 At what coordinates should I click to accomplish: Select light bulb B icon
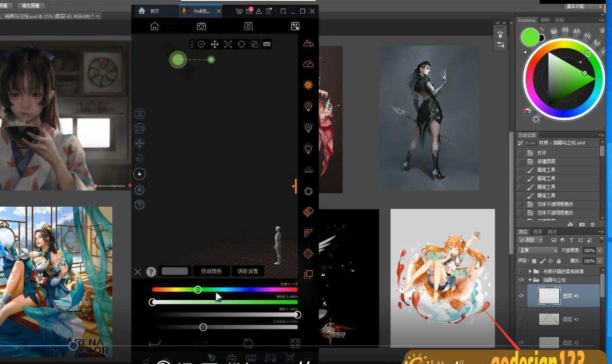308,127
